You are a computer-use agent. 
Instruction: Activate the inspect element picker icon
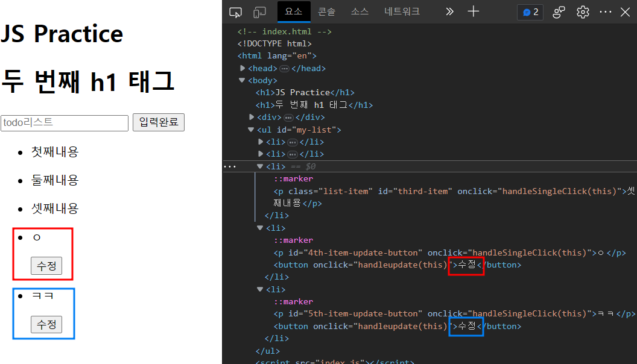click(236, 12)
